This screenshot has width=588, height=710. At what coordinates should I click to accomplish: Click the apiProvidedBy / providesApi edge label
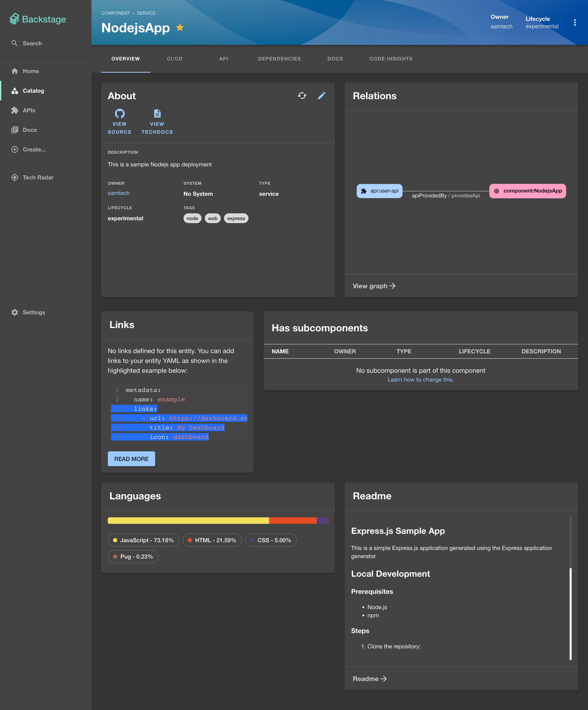click(446, 196)
